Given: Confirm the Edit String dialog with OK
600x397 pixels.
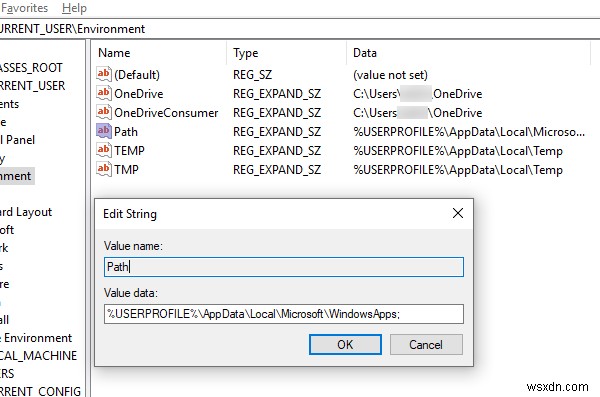Looking at the screenshot, I should coord(345,345).
